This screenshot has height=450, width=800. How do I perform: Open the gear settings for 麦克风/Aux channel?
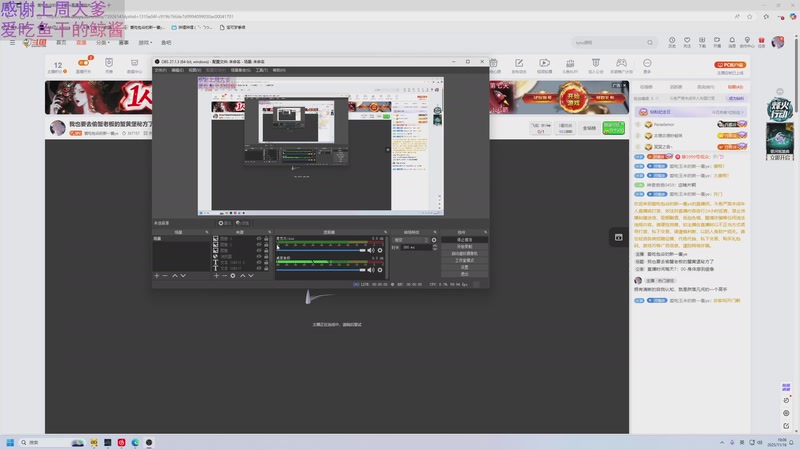[x=380, y=251]
